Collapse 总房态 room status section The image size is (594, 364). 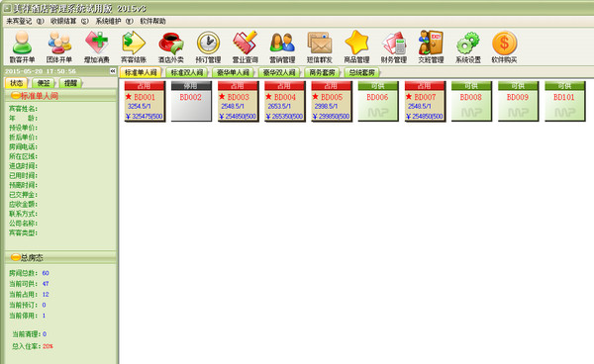[60, 258]
